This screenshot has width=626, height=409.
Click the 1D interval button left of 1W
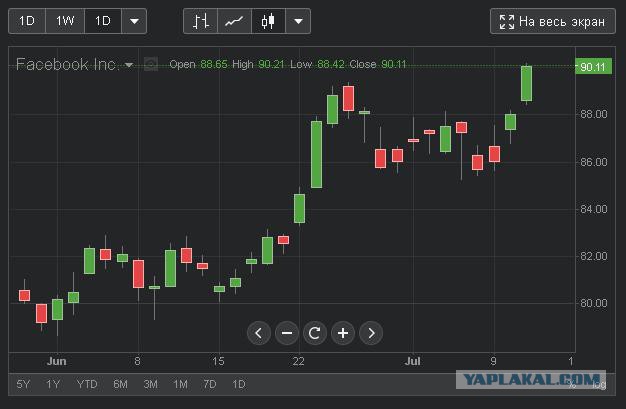click(x=27, y=21)
